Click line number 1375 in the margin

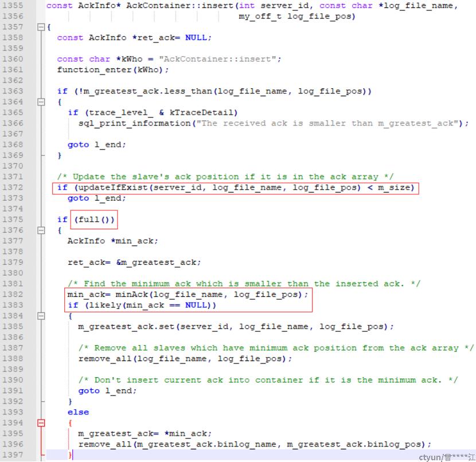[13, 220]
